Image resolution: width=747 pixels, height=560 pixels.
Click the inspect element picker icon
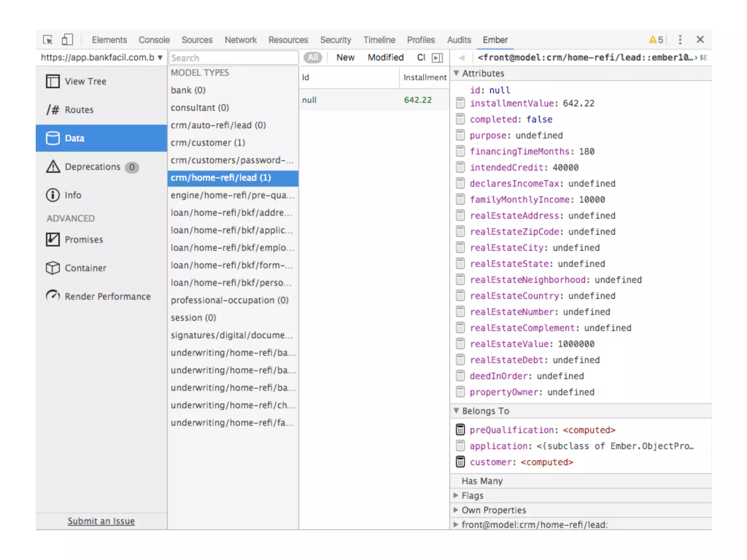[x=48, y=39]
